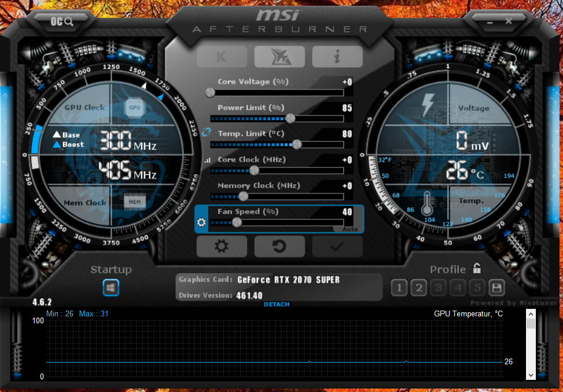The height and width of the screenshot is (392, 563).
Task: Click the Core Clock +0 value
Action: [347, 160]
